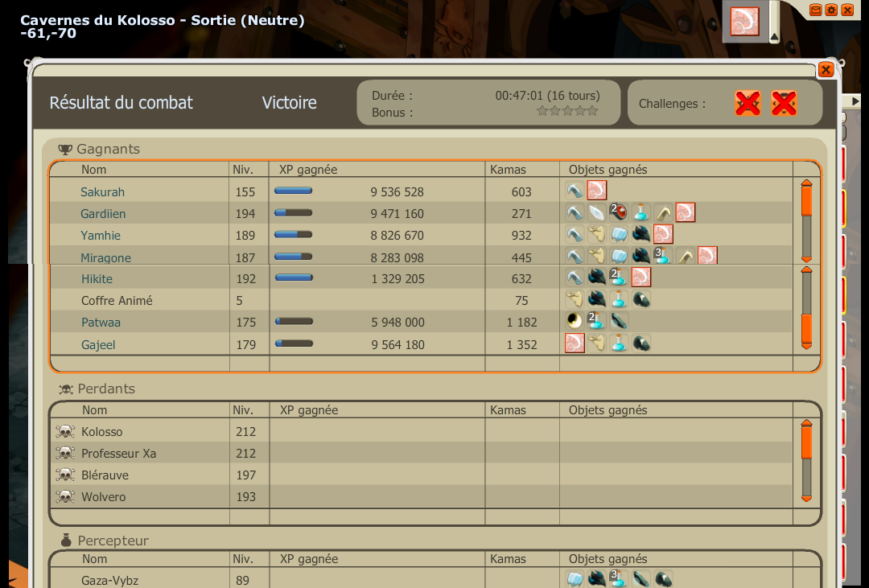Click the dark fur item in Hikite's row
Screen dimensions: 869x588
tap(597, 277)
